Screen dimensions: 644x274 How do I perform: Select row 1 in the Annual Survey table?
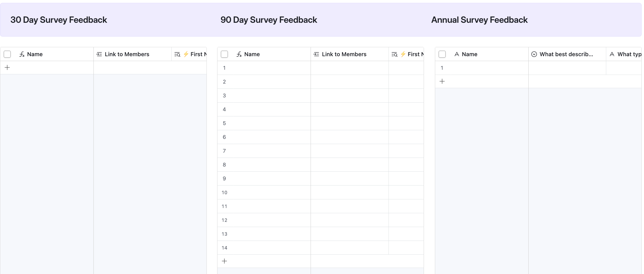(442, 68)
